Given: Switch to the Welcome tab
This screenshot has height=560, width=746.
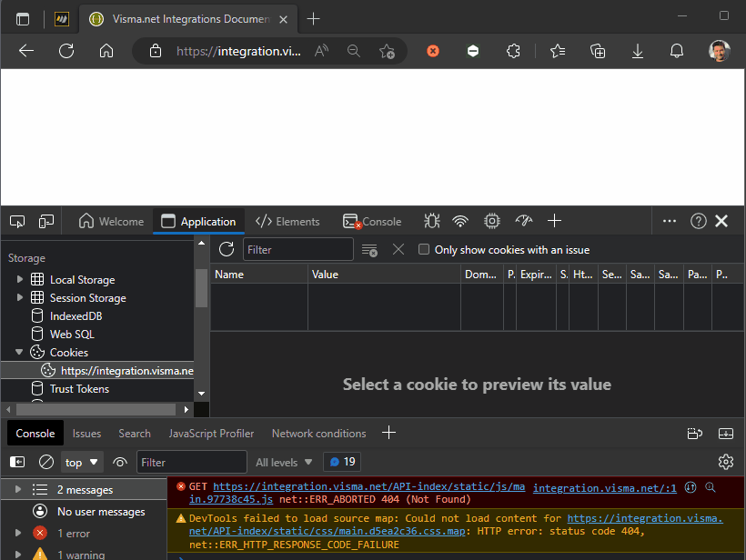Looking at the screenshot, I should click(111, 222).
